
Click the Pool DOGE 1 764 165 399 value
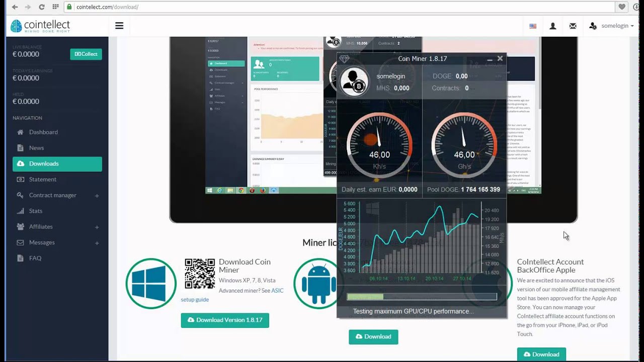point(480,190)
